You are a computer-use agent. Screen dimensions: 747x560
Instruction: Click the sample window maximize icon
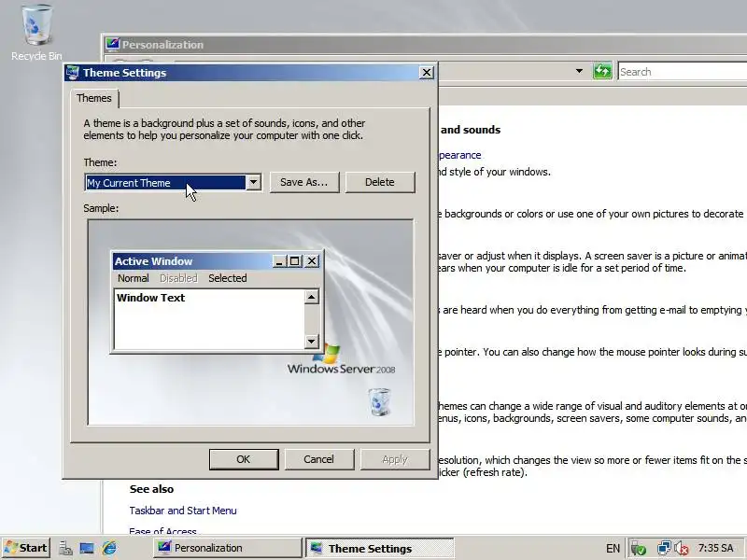295,261
